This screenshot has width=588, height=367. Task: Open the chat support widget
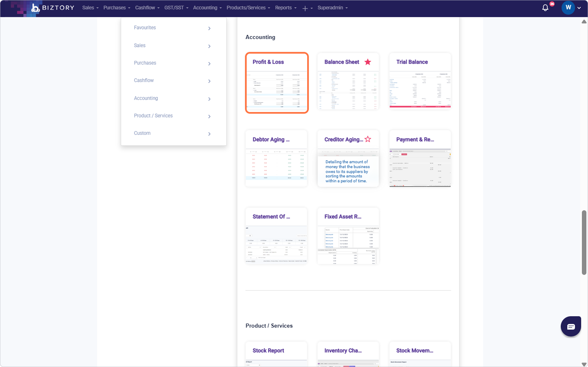pyautogui.click(x=570, y=326)
